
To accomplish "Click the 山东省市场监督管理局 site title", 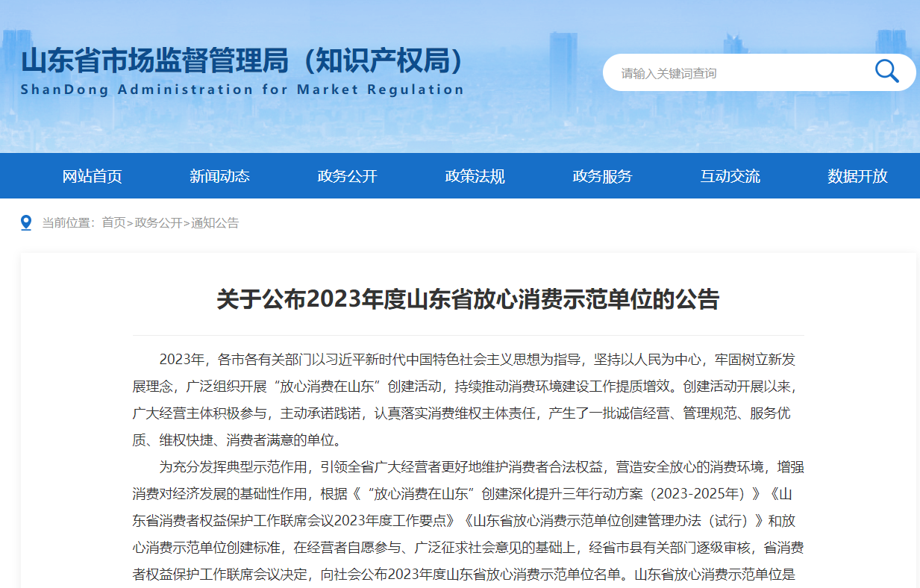I will tap(242, 61).
